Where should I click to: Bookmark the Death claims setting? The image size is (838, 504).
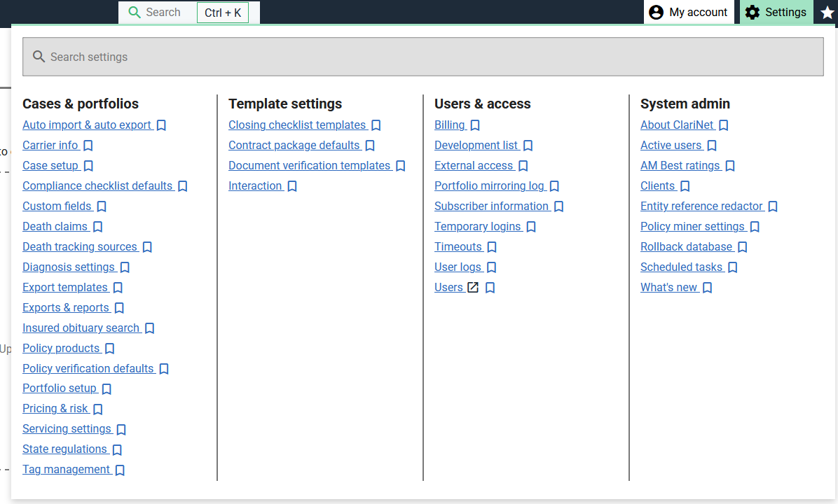[98, 227]
